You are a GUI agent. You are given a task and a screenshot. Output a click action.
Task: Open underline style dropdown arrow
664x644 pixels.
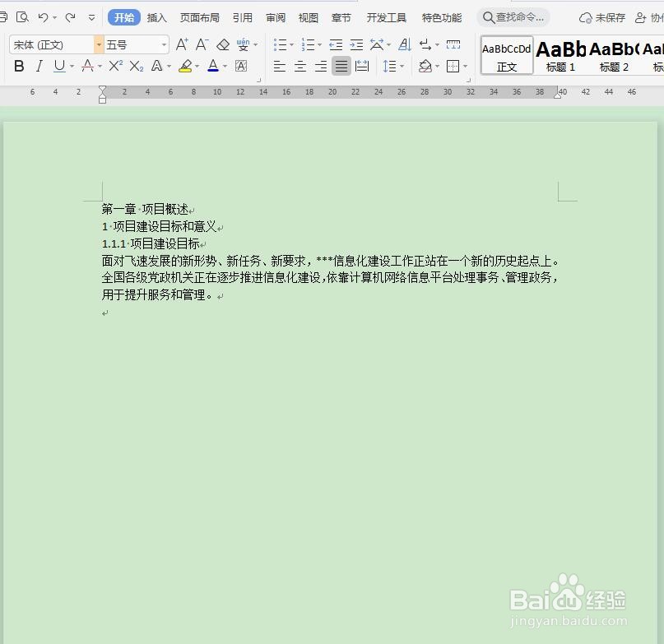click(x=72, y=67)
